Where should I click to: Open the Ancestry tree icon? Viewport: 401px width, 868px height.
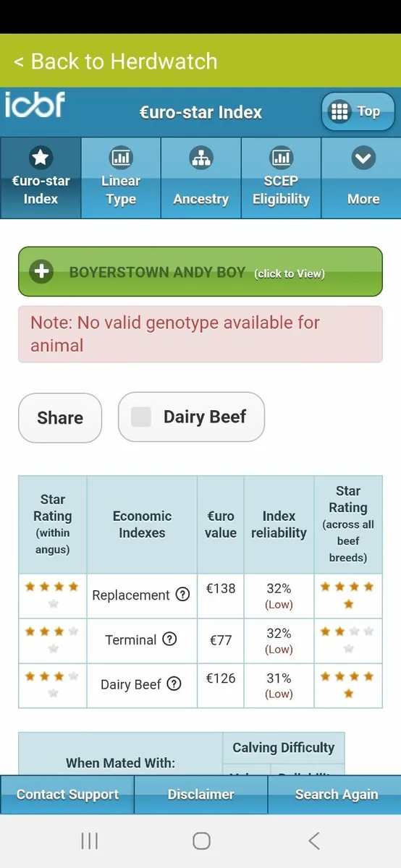200,157
